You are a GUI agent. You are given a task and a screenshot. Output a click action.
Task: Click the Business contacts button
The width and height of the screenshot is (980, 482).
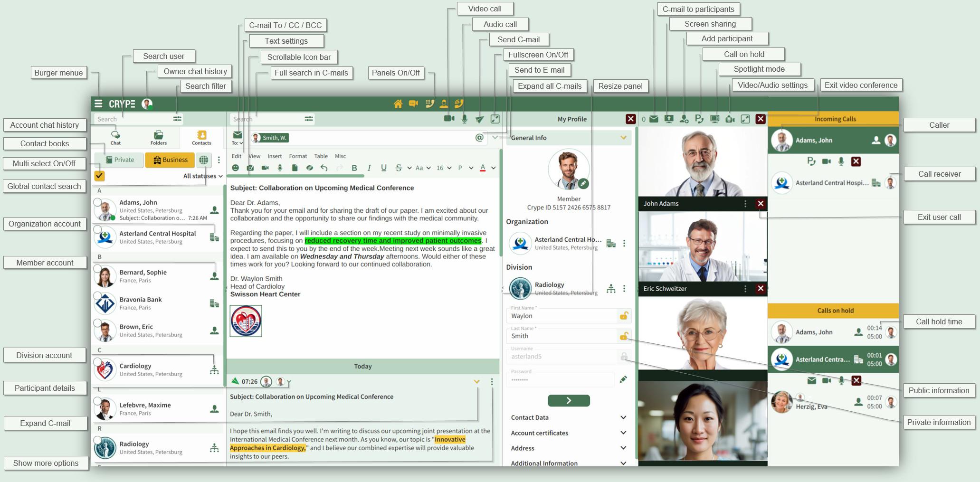(170, 160)
